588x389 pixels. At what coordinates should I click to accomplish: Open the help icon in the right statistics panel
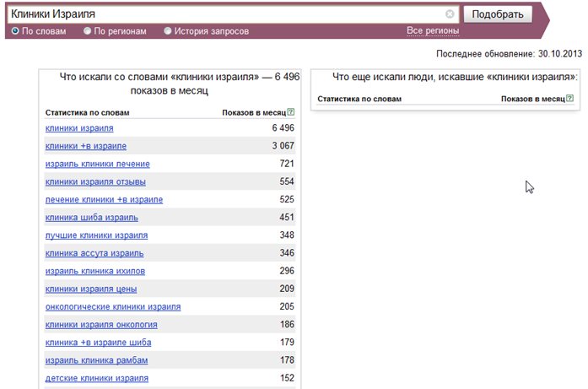coord(570,98)
